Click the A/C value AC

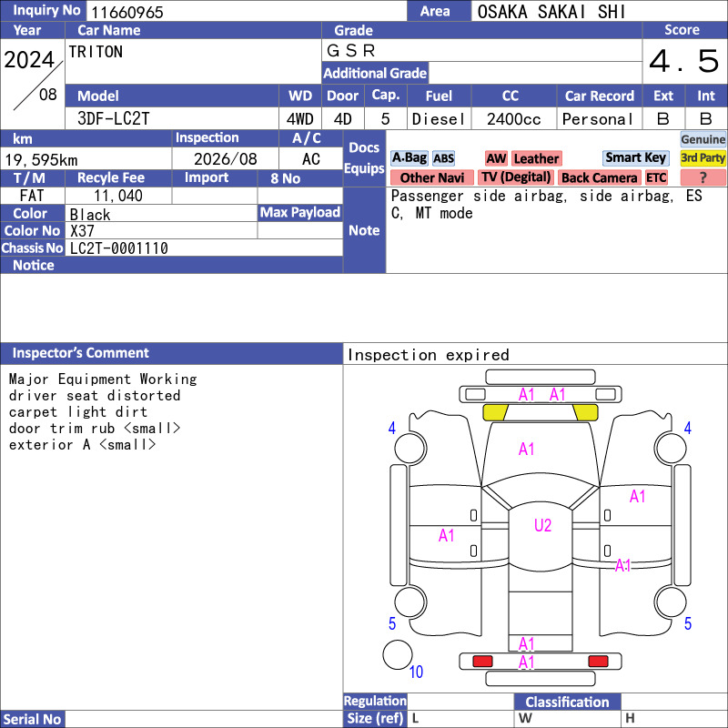pos(310,159)
